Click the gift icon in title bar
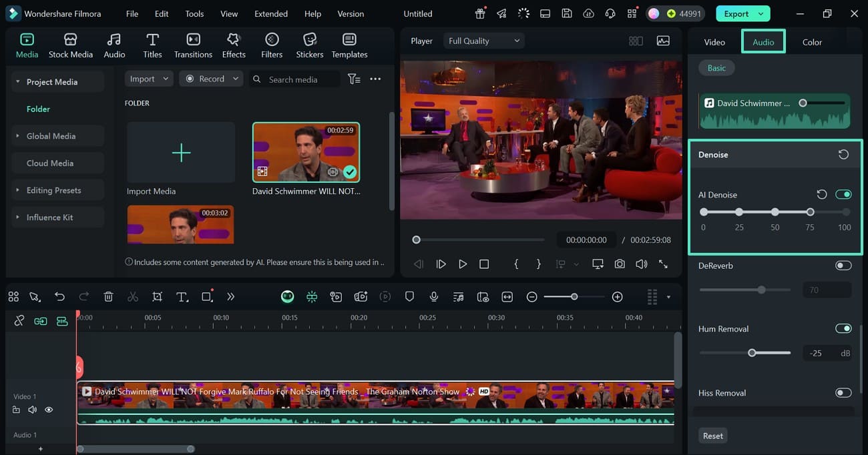868x455 pixels. (x=480, y=13)
